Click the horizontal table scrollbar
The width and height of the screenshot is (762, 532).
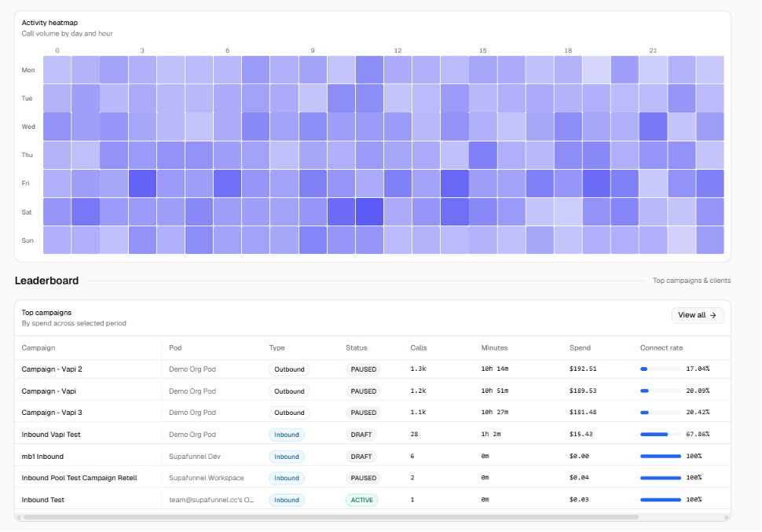331,517
